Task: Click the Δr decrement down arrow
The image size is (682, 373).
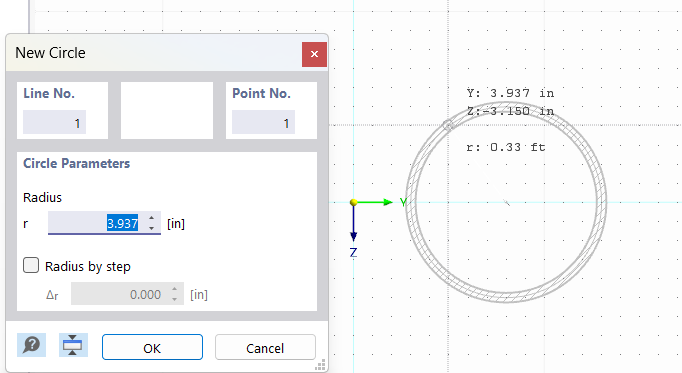Action: [x=174, y=300]
